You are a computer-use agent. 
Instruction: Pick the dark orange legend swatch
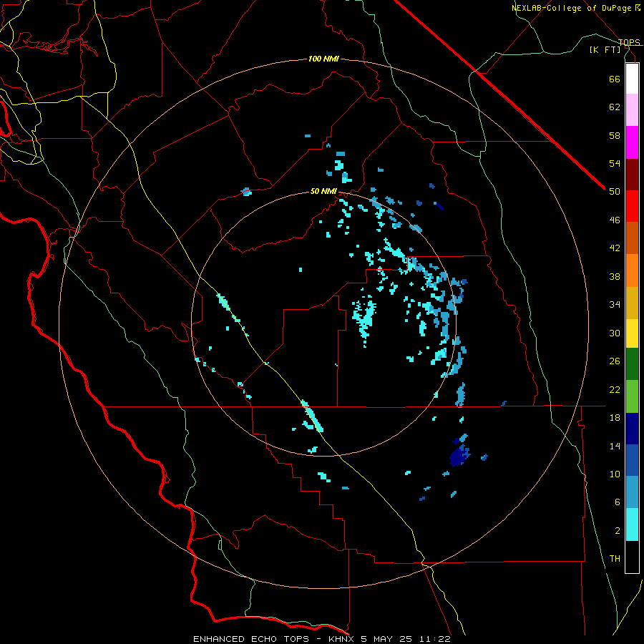(x=632, y=238)
